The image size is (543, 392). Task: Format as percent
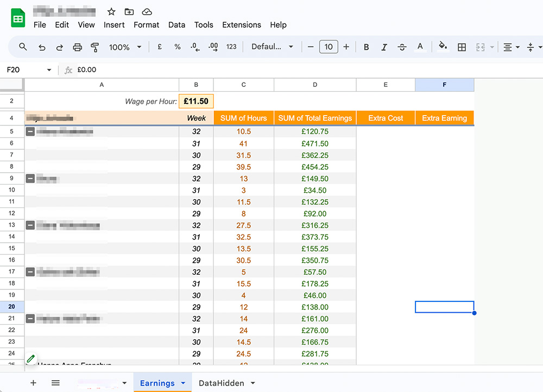(x=178, y=47)
